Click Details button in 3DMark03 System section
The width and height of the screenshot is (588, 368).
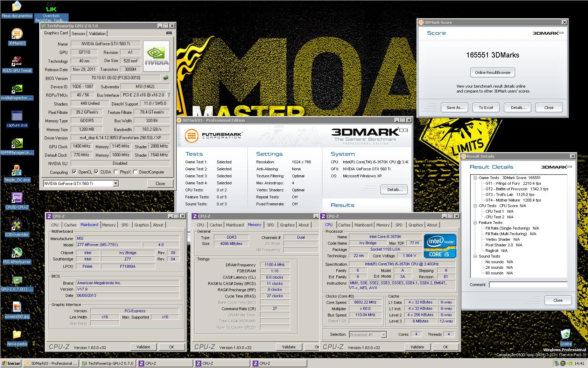(395, 190)
